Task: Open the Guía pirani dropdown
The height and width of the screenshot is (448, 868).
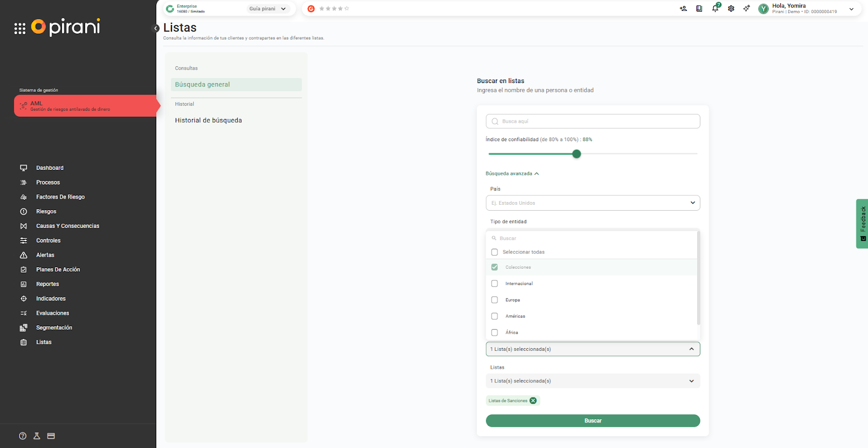Action: pyautogui.click(x=267, y=9)
